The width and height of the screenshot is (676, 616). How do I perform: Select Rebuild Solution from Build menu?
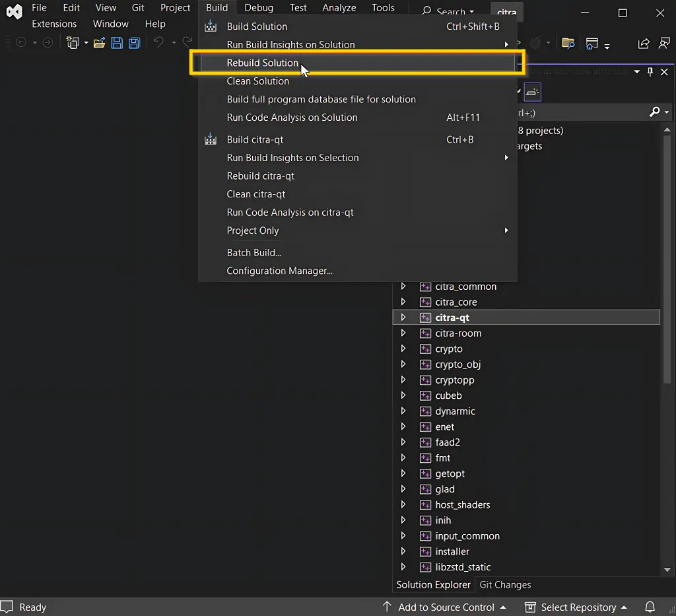pos(262,63)
